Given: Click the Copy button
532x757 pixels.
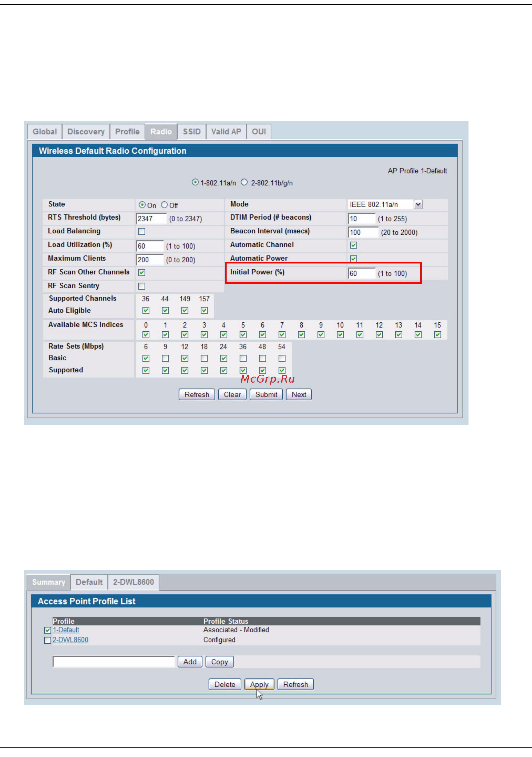Looking at the screenshot, I should click(x=219, y=662).
